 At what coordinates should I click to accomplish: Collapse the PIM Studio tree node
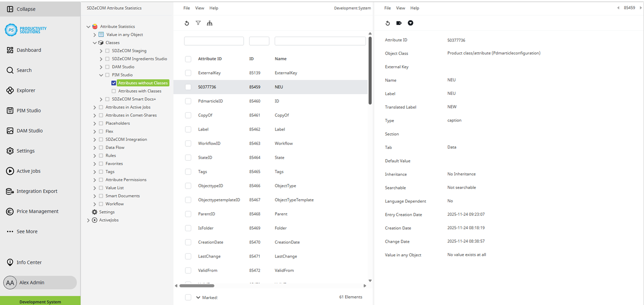[101, 75]
